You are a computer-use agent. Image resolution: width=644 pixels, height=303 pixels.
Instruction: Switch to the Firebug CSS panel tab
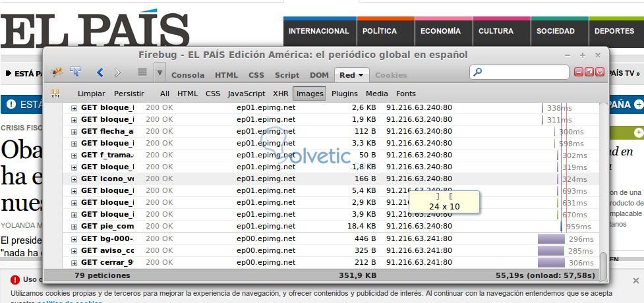coord(256,75)
